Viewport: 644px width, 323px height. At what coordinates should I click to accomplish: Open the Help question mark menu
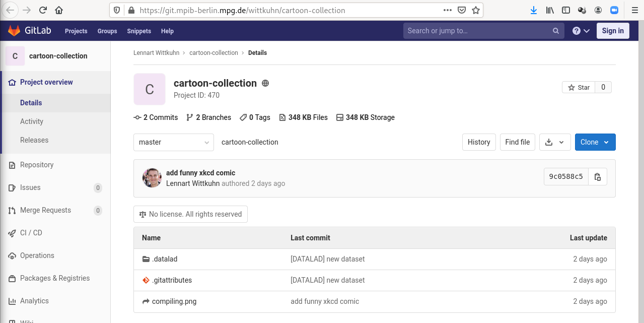click(x=581, y=31)
